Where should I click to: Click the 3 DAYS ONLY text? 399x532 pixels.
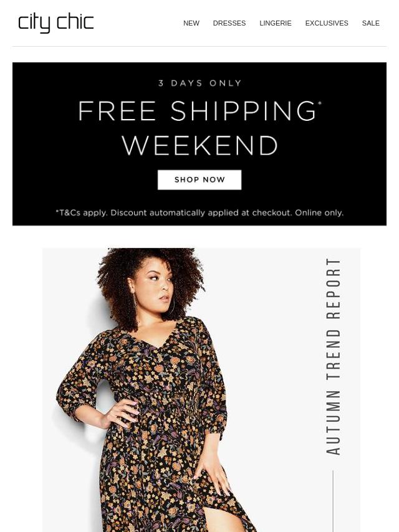click(199, 83)
